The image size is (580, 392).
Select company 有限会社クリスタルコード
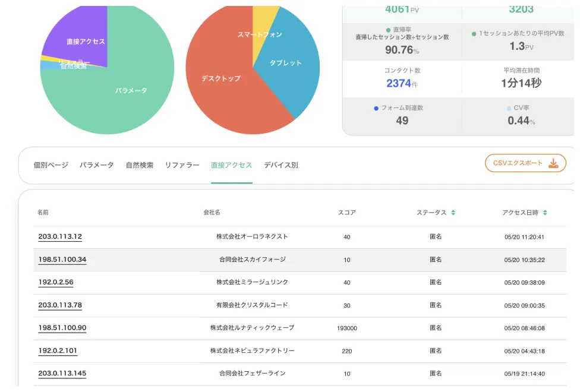(x=252, y=305)
